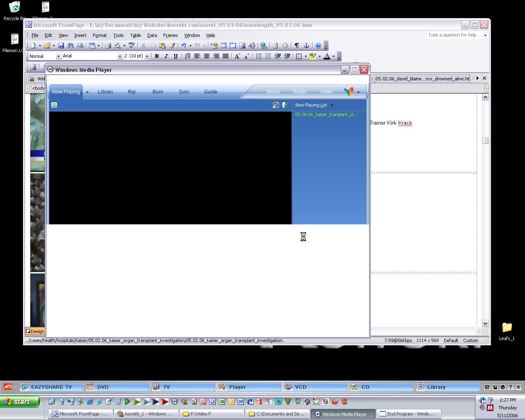Click the help question input box
The width and height of the screenshot is (525, 420).
454,35
